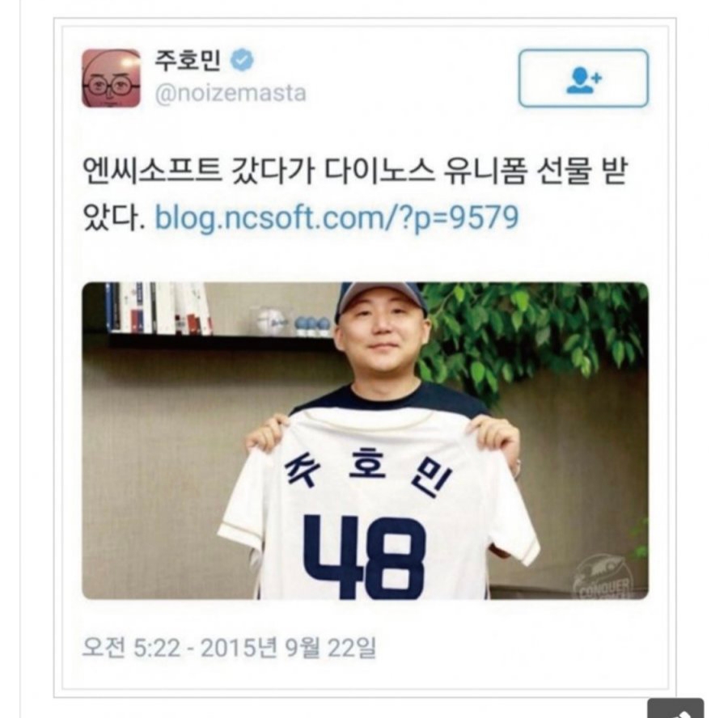Screen dimensions: 728x718
Task: Click the 오전 5:22 timestamp
Action: pyautogui.click(x=131, y=648)
